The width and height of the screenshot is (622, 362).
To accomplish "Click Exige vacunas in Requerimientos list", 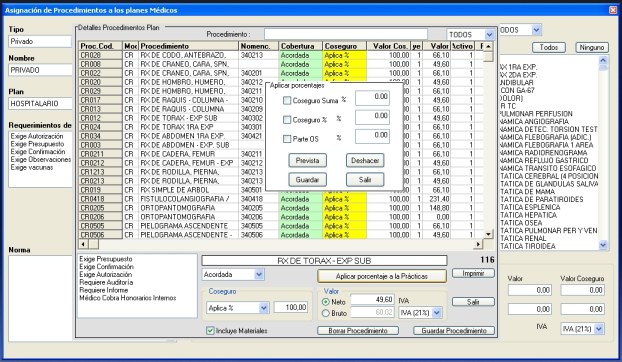I will [32, 167].
